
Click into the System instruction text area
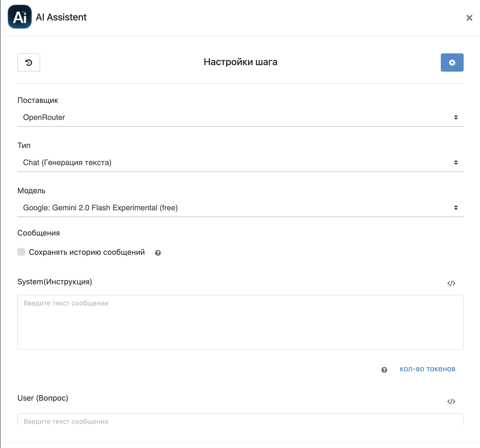pos(240,322)
